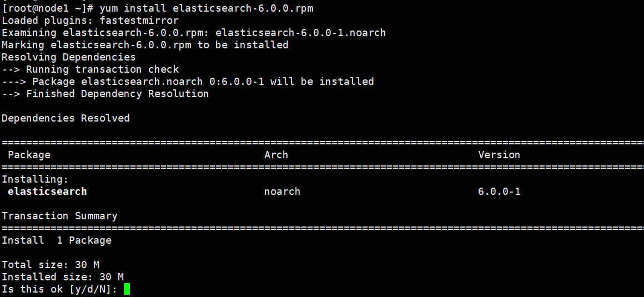Click the 'Installing:' label

click(35, 179)
